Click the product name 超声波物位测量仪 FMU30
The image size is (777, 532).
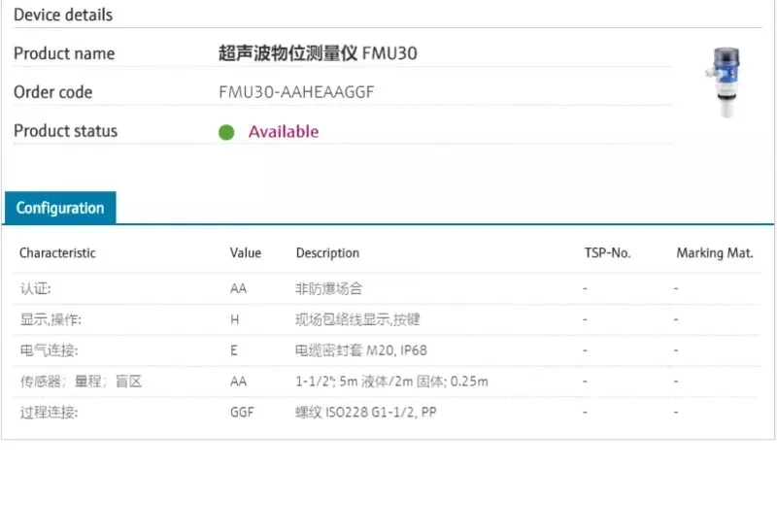click(318, 53)
